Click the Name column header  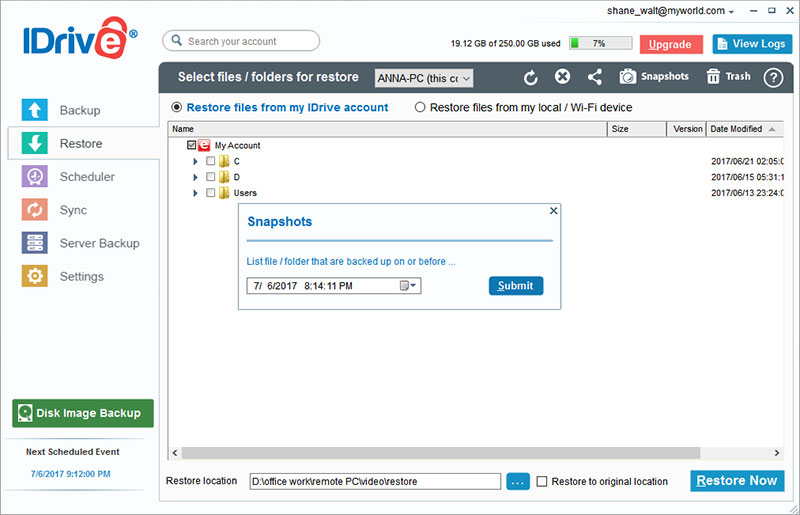pyautogui.click(x=387, y=129)
